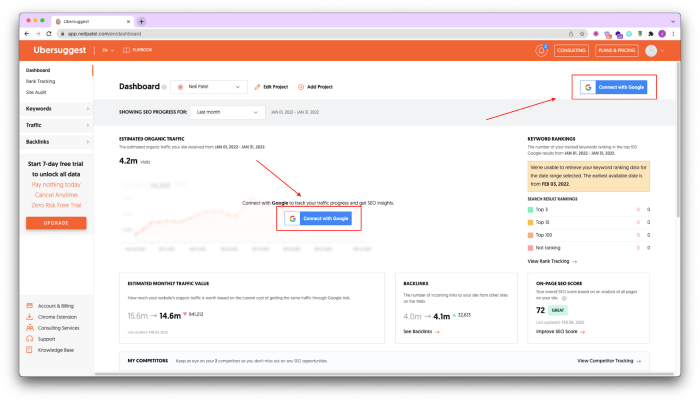The height and width of the screenshot is (402, 700).
Task: Click the page vertical scrollbar
Action: point(678,140)
